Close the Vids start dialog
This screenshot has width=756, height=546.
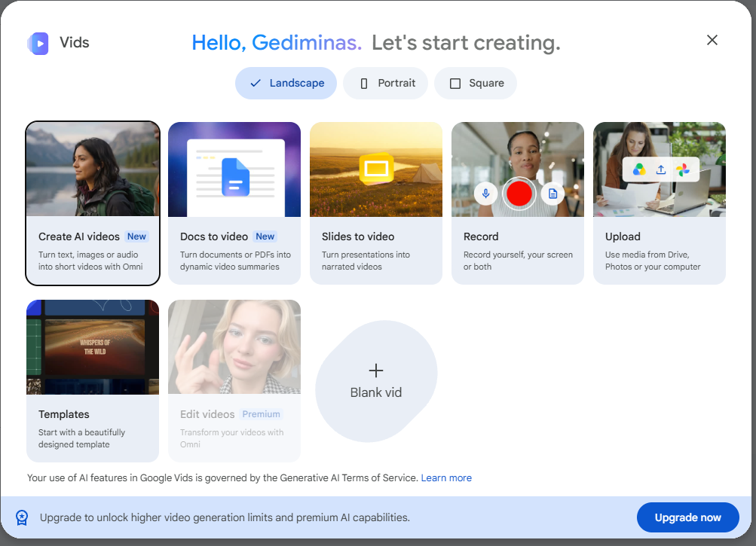tap(712, 40)
